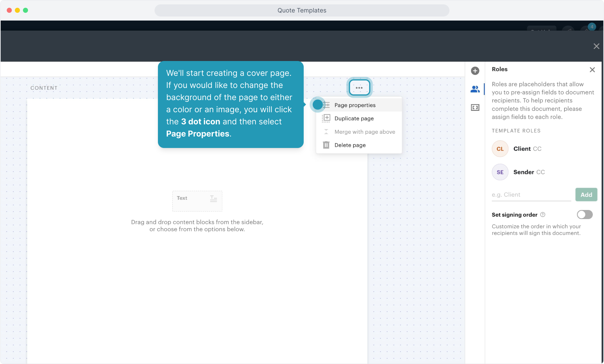604x364 pixels.
Task: Select Page properties from the menu
Action: 355,105
